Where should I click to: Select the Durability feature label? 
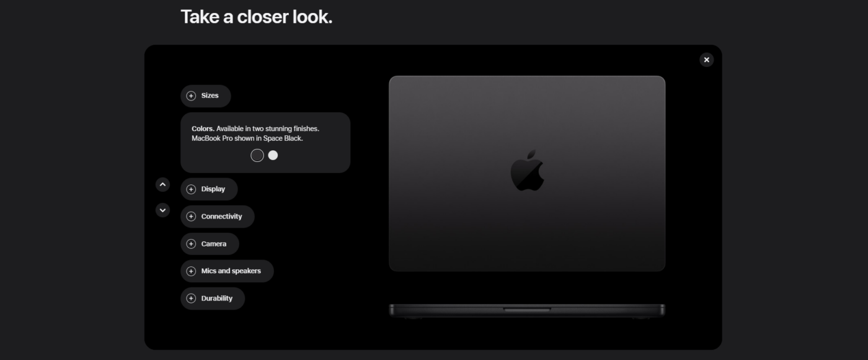point(217,299)
